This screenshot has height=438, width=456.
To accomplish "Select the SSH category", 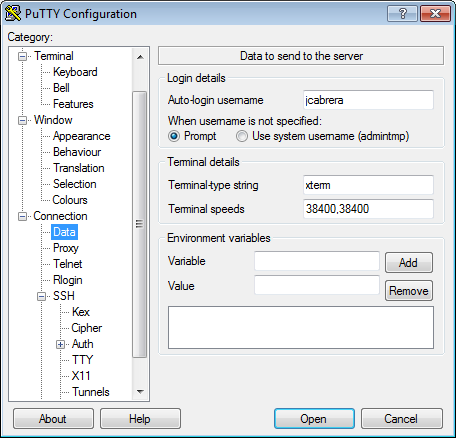I will click(x=64, y=296).
